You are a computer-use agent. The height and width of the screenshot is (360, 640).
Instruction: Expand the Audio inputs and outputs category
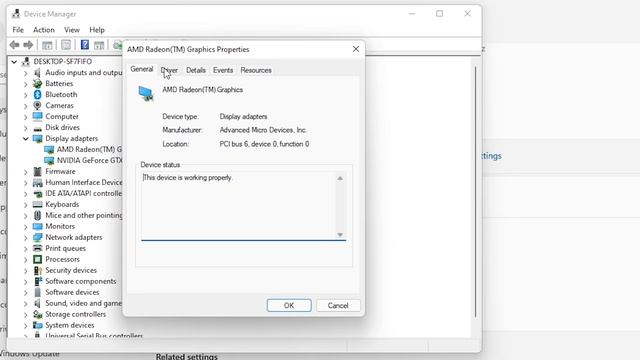click(x=26, y=73)
